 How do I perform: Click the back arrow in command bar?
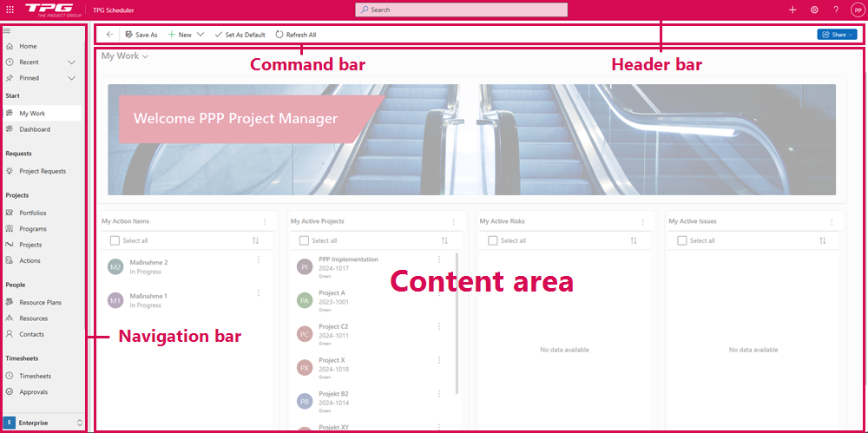(x=109, y=35)
